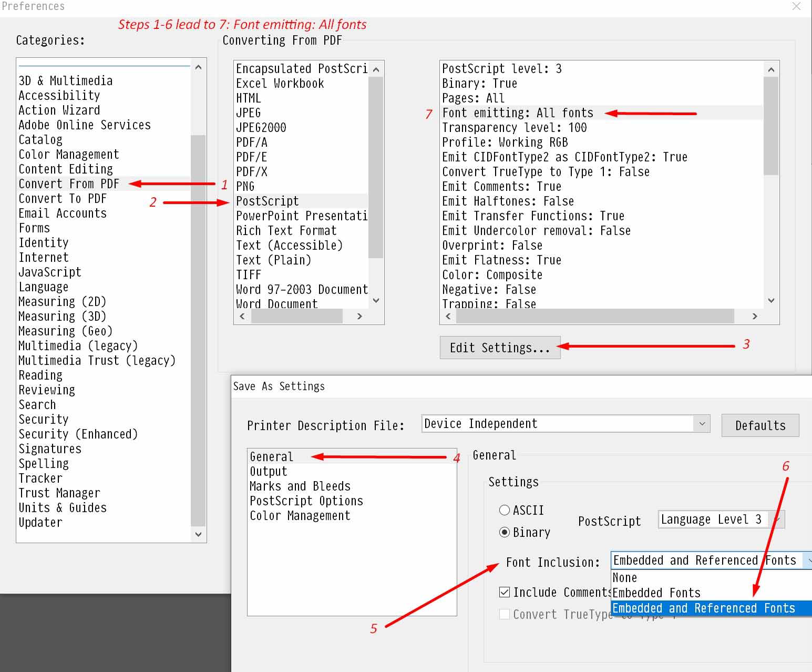Screen dimensions: 812x672
Task: Click the Edit Settings button
Action: click(x=500, y=348)
